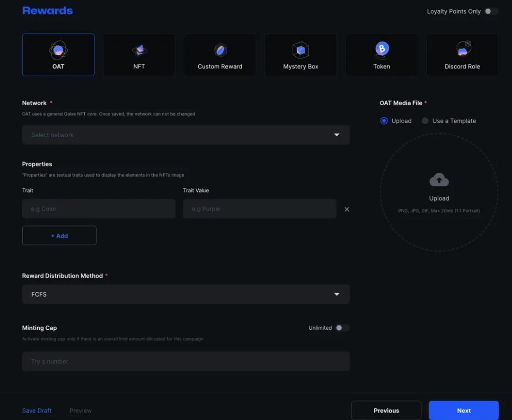512x420 pixels.
Task: Select the Upload radio button
Action: coord(384,121)
